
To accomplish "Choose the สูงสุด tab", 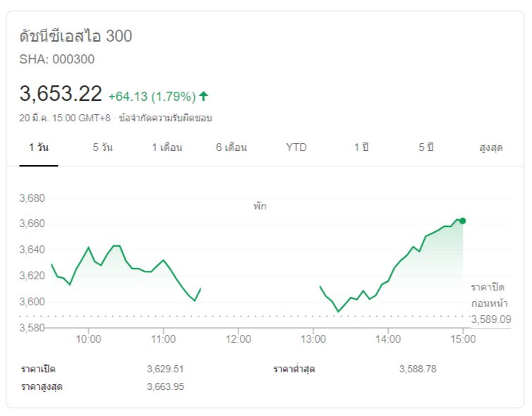I will coord(490,148).
